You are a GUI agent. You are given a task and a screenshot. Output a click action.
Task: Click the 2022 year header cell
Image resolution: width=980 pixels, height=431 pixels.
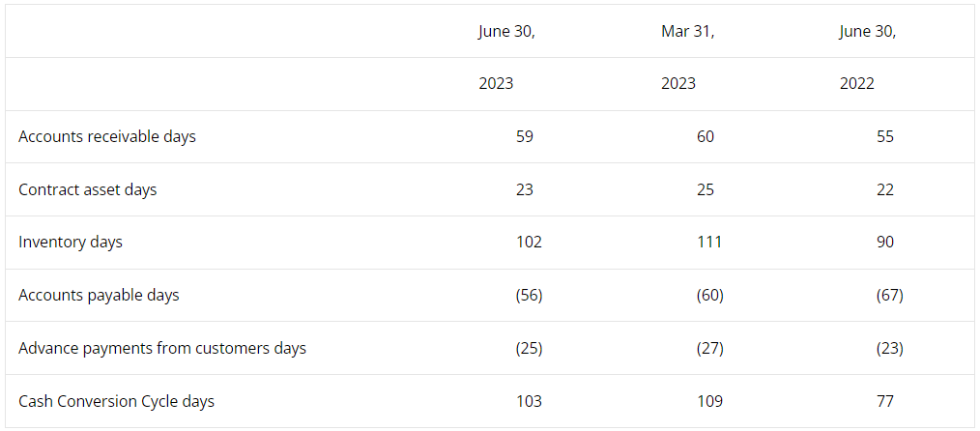coord(857,84)
